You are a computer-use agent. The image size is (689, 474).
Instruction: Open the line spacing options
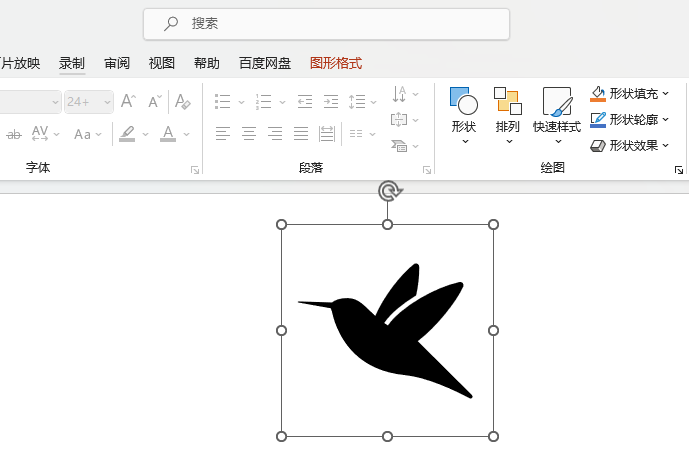tap(362, 101)
